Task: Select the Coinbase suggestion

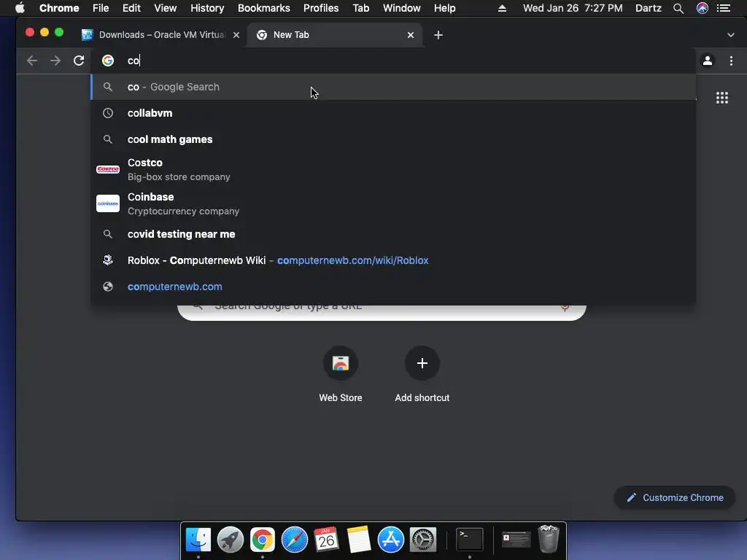Action: [x=393, y=204]
